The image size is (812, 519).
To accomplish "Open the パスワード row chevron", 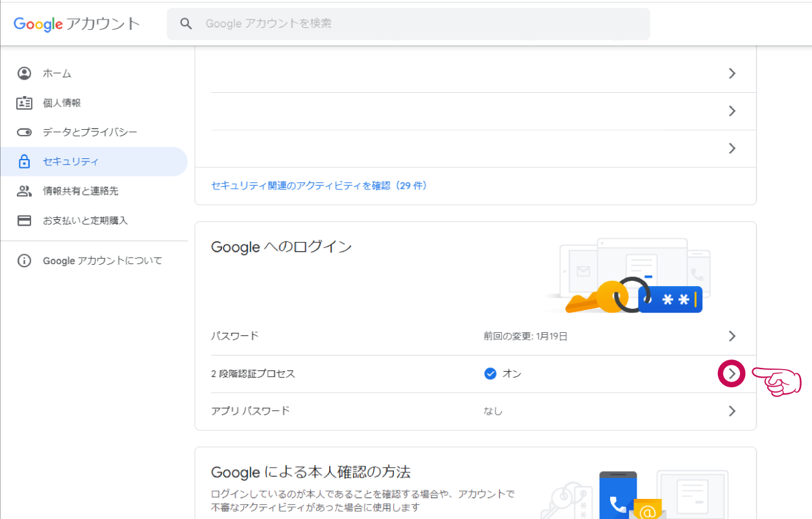I will (732, 336).
